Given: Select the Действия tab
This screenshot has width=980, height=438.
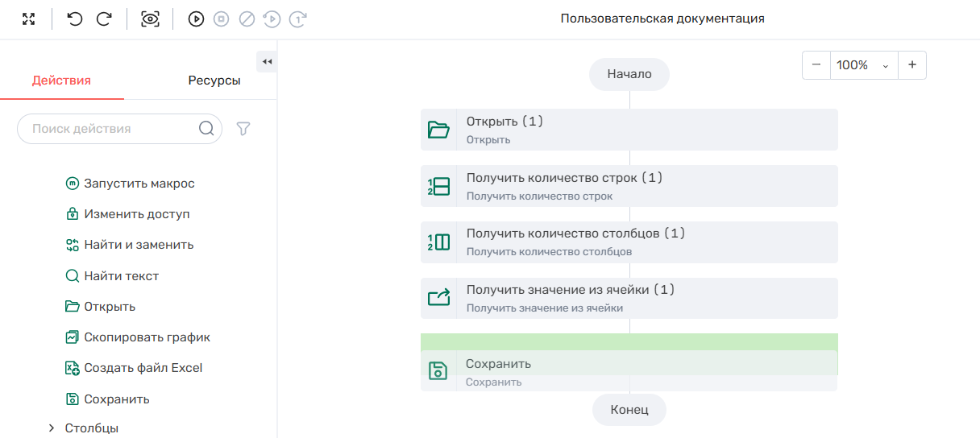Looking at the screenshot, I should pos(61,81).
